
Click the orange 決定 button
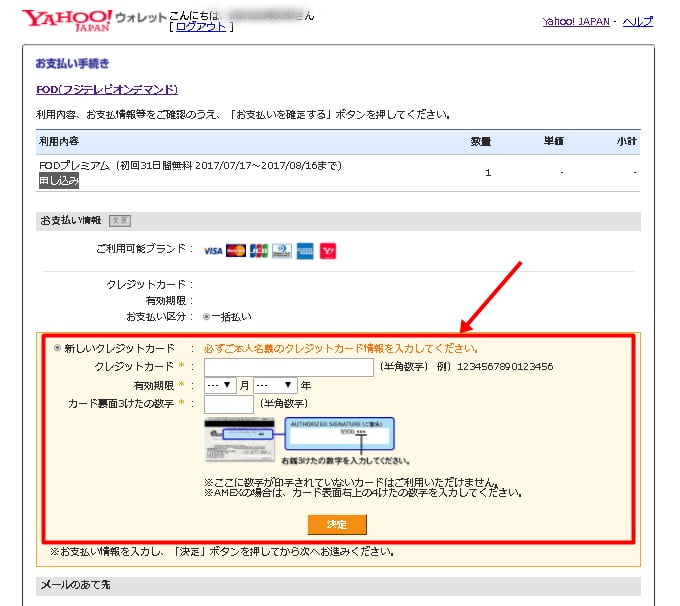point(337,524)
